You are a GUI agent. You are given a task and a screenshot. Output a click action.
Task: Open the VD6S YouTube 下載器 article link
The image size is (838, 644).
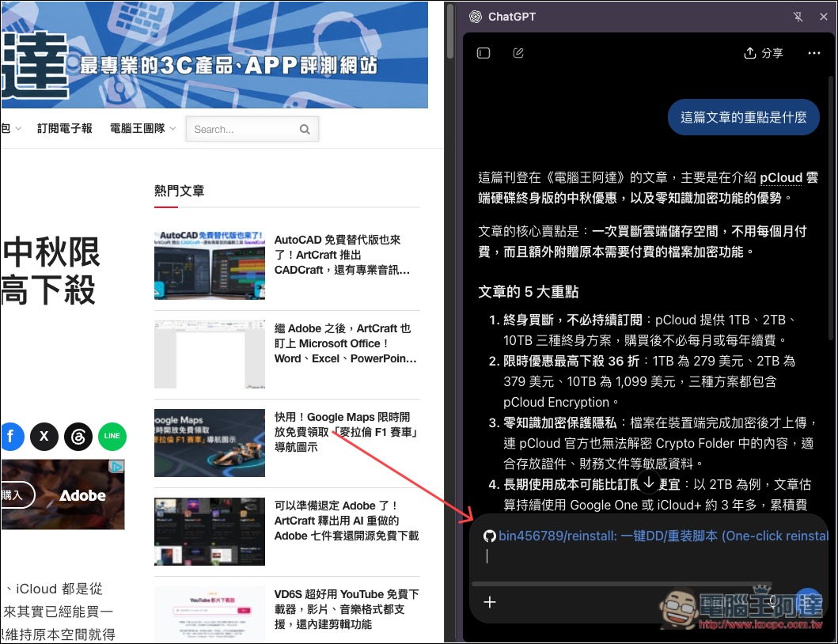[x=347, y=609]
